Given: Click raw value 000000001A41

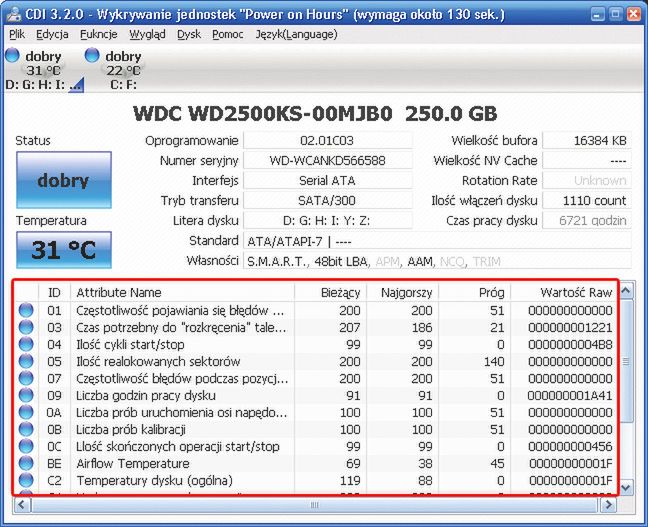Looking at the screenshot, I should tap(570, 396).
